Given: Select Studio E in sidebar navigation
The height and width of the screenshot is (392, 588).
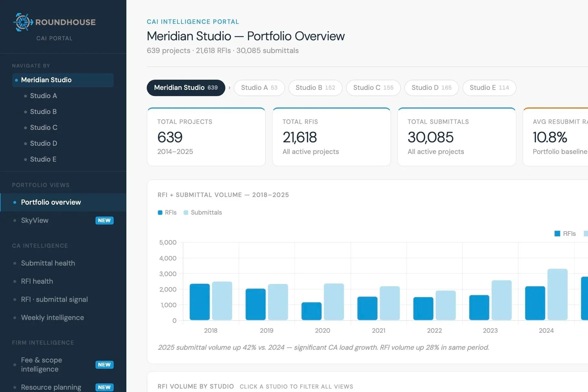Looking at the screenshot, I should [x=44, y=159].
